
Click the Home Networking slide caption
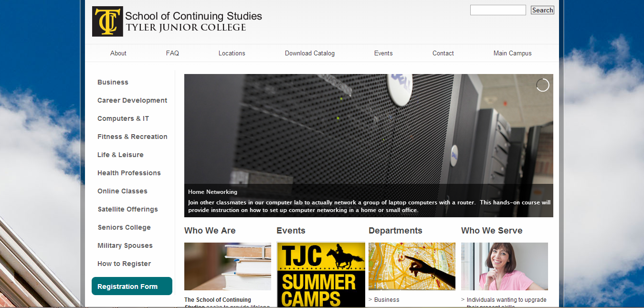point(212,192)
